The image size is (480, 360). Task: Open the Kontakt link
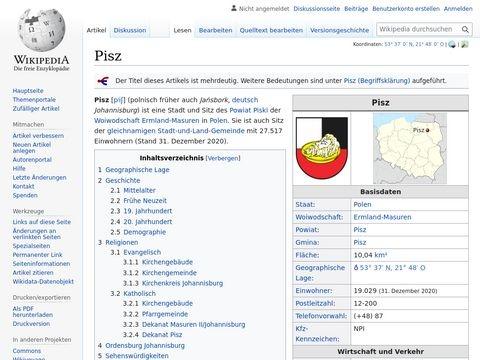click(23, 186)
